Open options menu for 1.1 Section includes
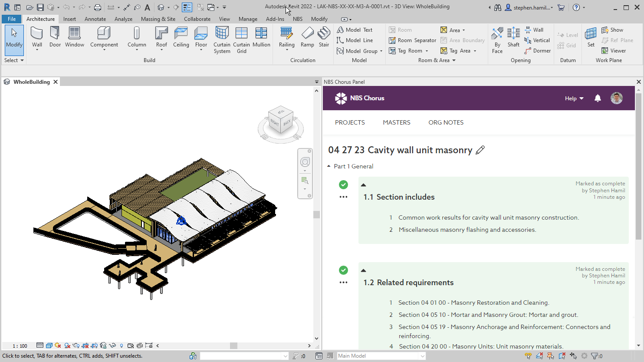Screen dimensions: 644x362 click(343, 197)
